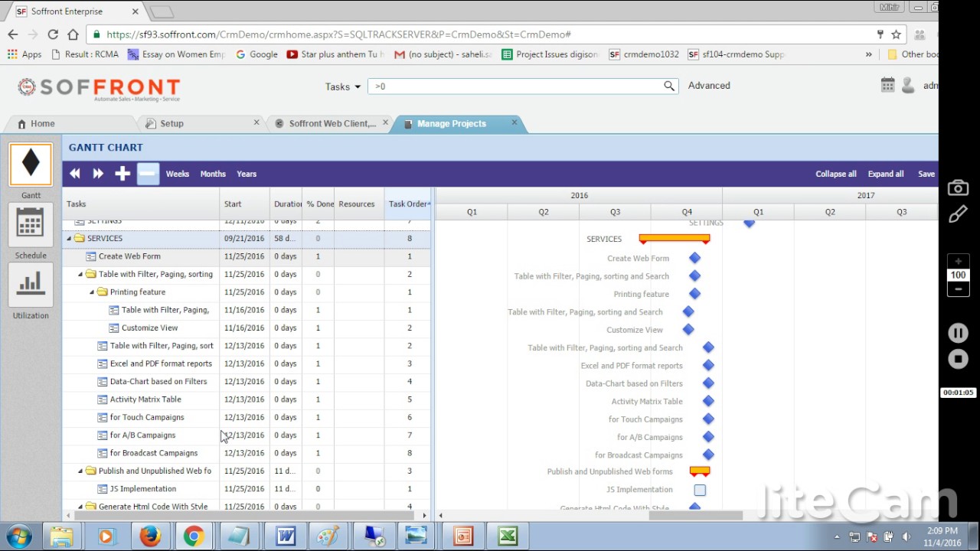Open the Gantt view icon
The height and width of the screenshot is (551, 980).
point(31,165)
